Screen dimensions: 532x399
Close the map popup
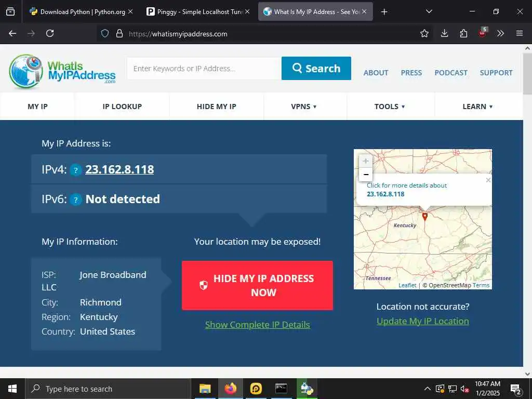(488, 180)
